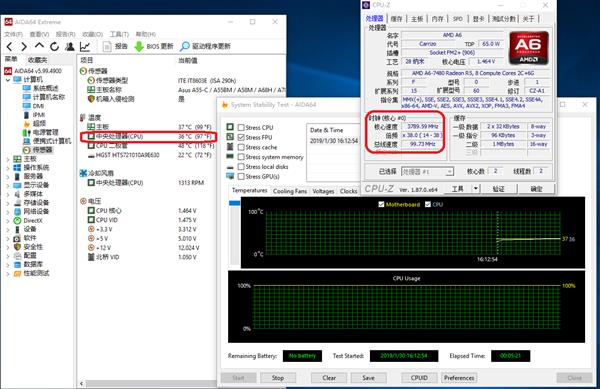Stop the stability test
This screenshot has width=600, height=389.
(x=278, y=378)
